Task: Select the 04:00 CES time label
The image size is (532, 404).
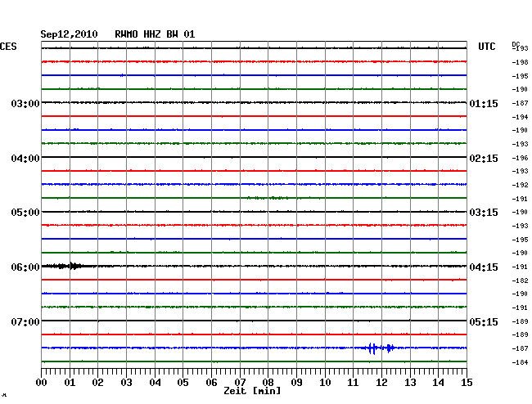Action: pyautogui.click(x=25, y=159)
